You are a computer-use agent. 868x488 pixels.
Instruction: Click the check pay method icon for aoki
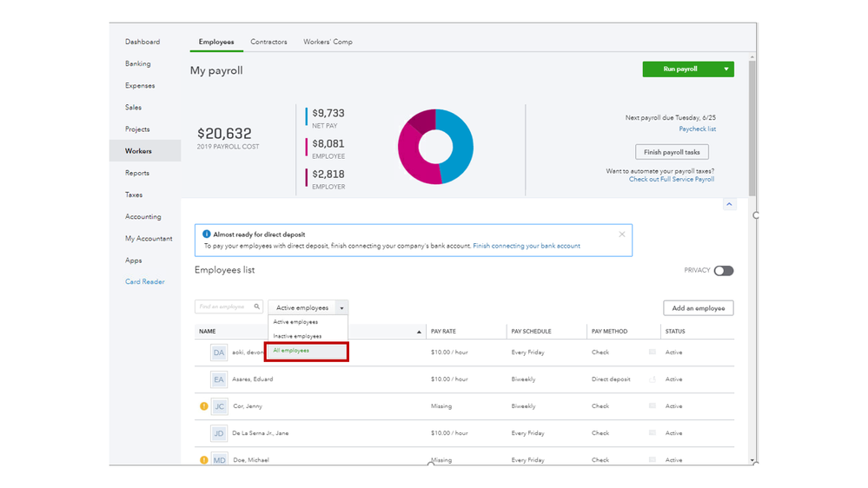coord(653,353)
